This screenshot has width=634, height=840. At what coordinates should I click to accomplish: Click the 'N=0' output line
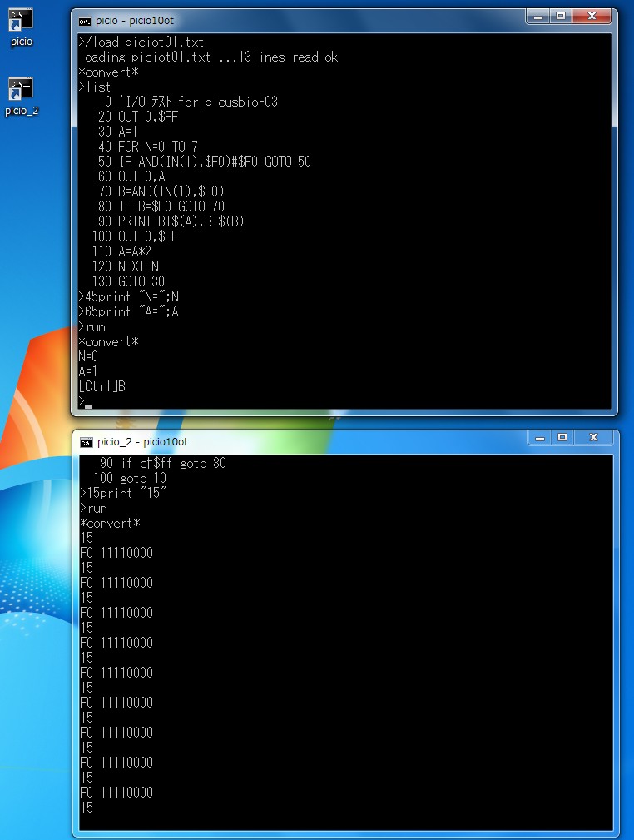pyautogui.click(x=88, y=357)
